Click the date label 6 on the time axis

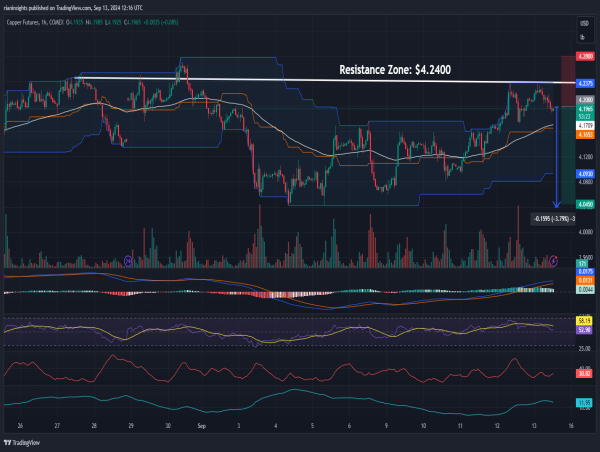point(349,426)
